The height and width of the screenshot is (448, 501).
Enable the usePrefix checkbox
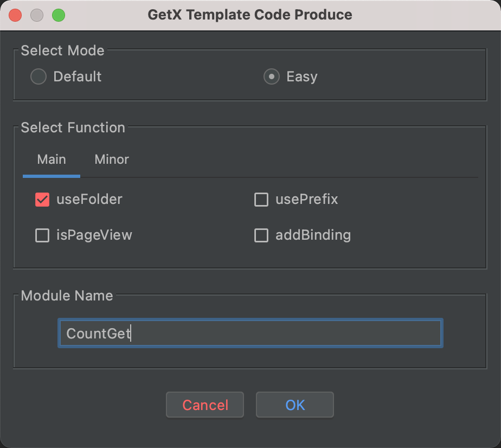261,200
